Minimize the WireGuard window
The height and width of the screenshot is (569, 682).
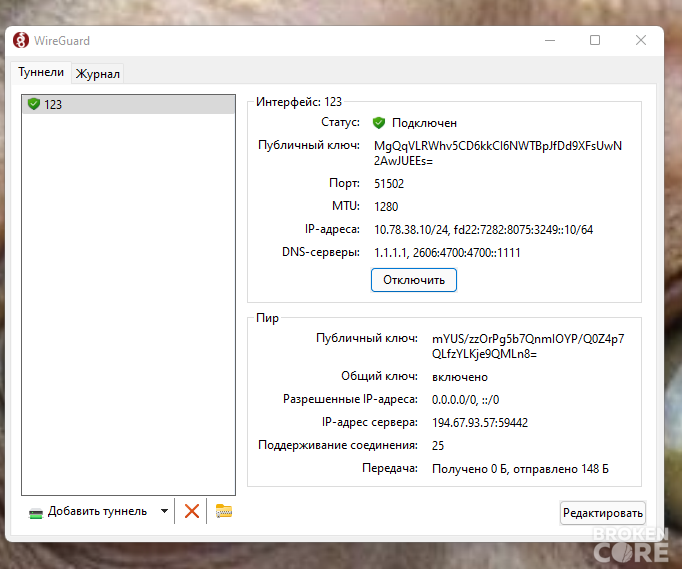(x=550, y=40)
